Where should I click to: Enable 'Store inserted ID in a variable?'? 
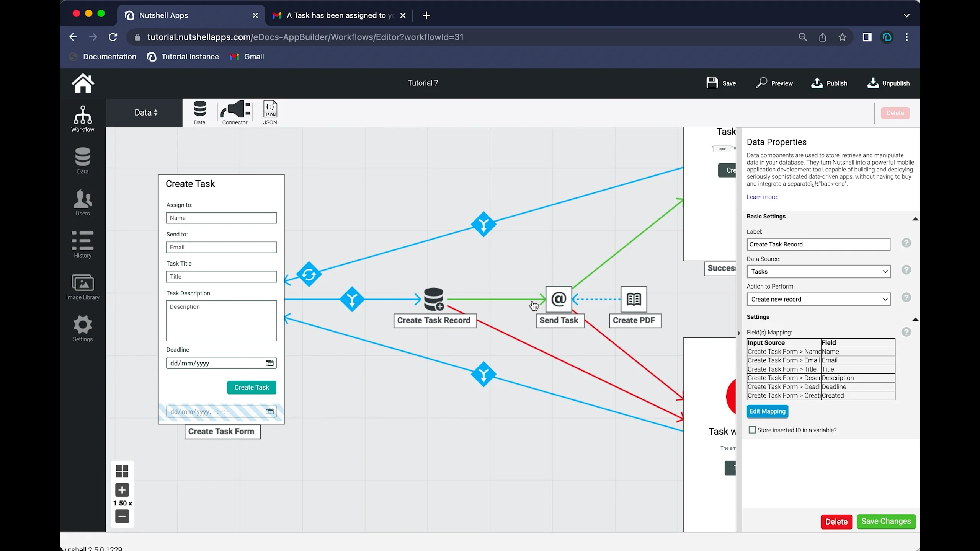click(751, 430)
